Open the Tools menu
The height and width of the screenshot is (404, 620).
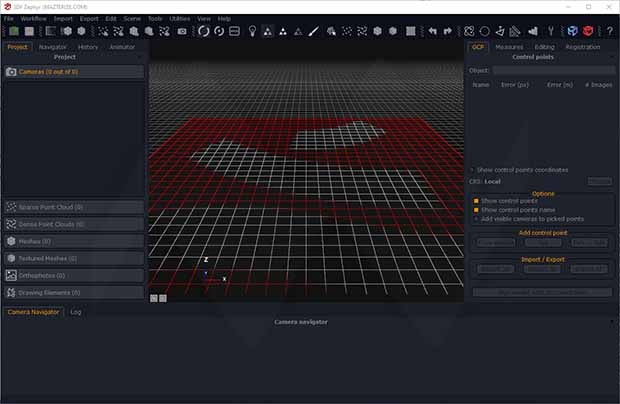click(x=155, y=19)
